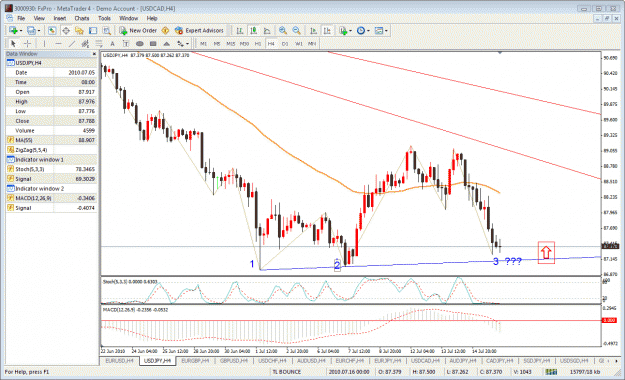Click the Templates icon

tap(379, 30)
